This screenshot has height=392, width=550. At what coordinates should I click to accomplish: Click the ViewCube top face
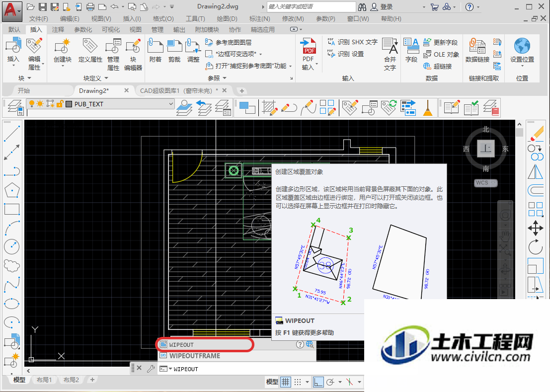coord(486,149)
